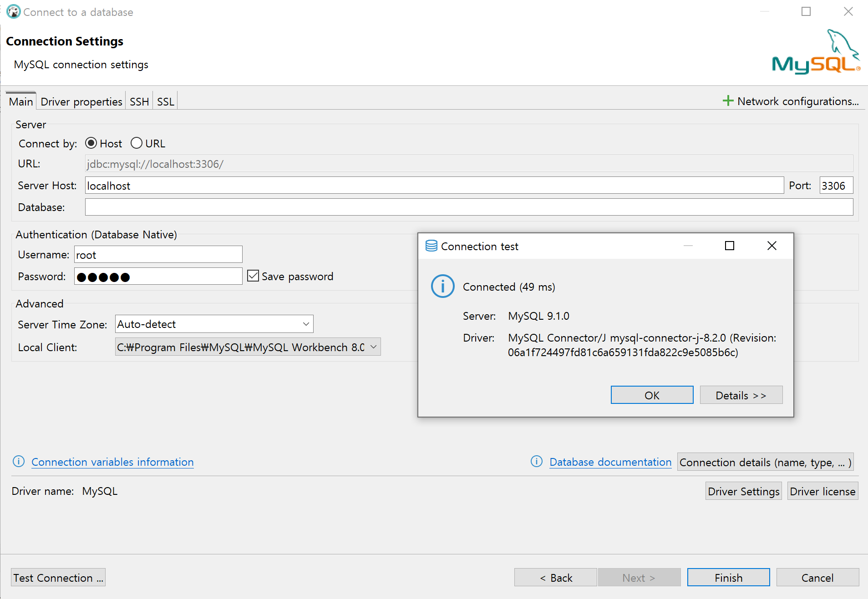Screen dimensions: 868x599
Task: Click the 'Connected (49 ms)' text
Action: click(x=509, y=287)
